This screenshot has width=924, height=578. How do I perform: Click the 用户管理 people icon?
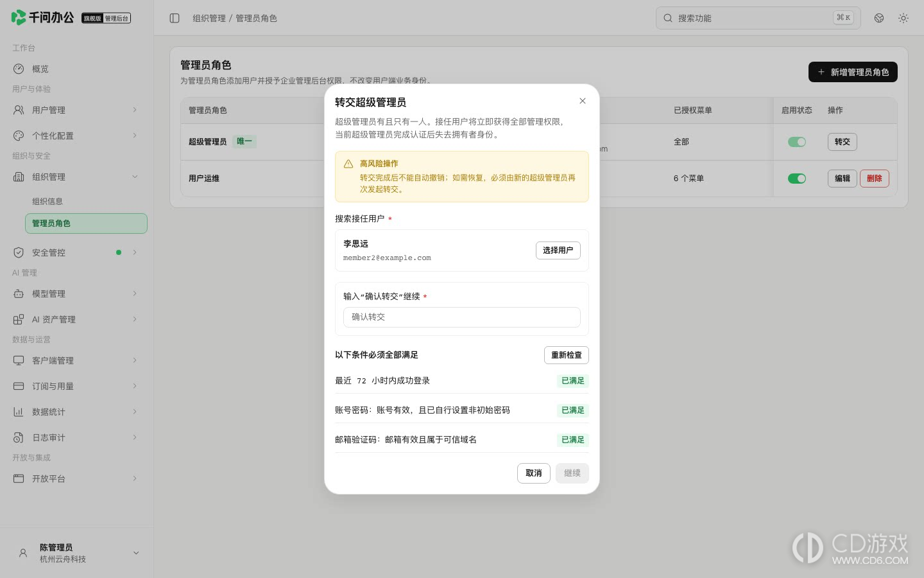[19, 110]
